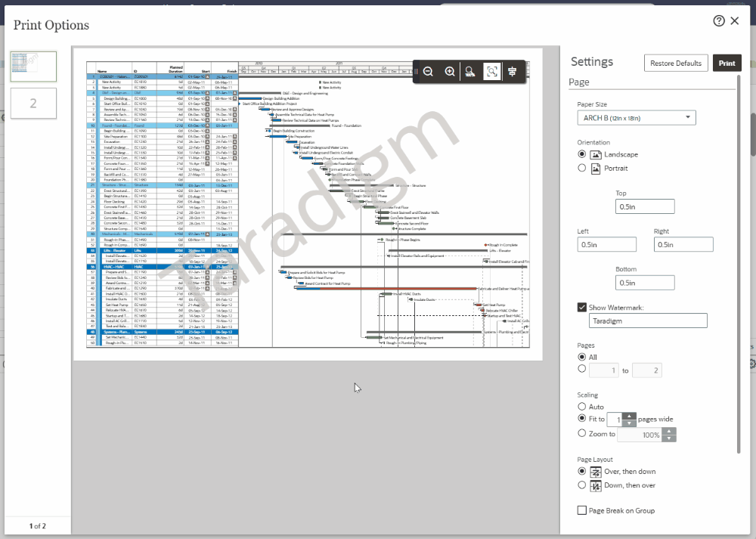Click the Paper Size label
The height and width of the screenshot is (539, 756).
tap(592, 104)
